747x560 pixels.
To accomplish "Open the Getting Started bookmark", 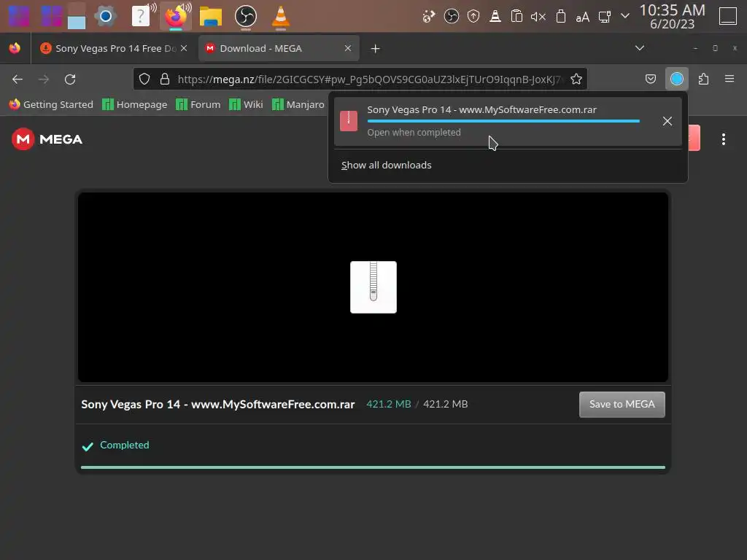I will [x=52, y=104].
